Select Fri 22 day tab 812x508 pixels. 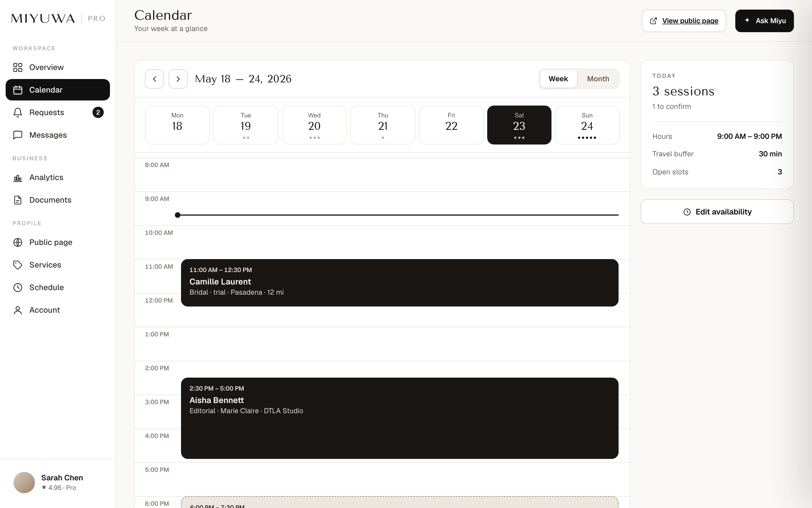click(x=451, y=125)
